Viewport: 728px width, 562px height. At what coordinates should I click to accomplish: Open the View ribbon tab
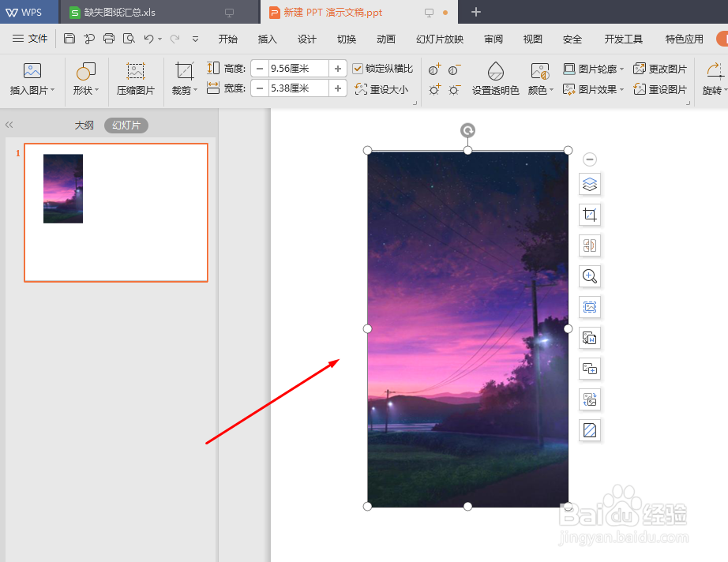532,39
